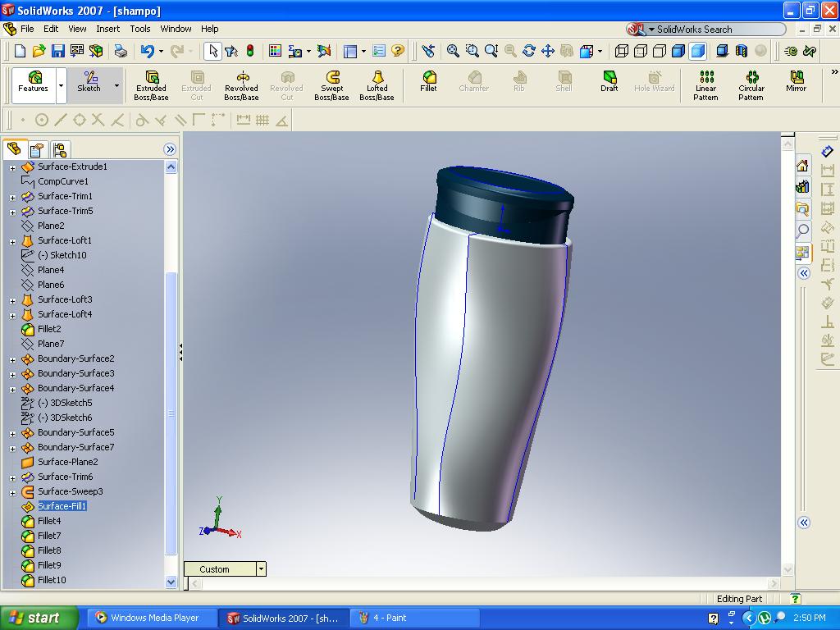This screenshot has height=630, width=840.
Task: Toggle the Shaded display mode
Action: 697,51
